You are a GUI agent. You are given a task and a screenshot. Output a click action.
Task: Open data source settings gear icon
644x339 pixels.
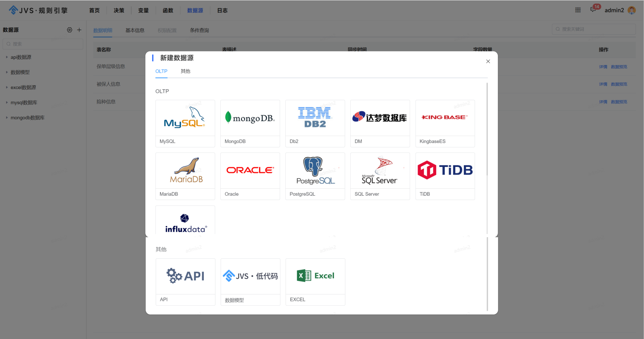pyautogui.click(x=70, y=30)
